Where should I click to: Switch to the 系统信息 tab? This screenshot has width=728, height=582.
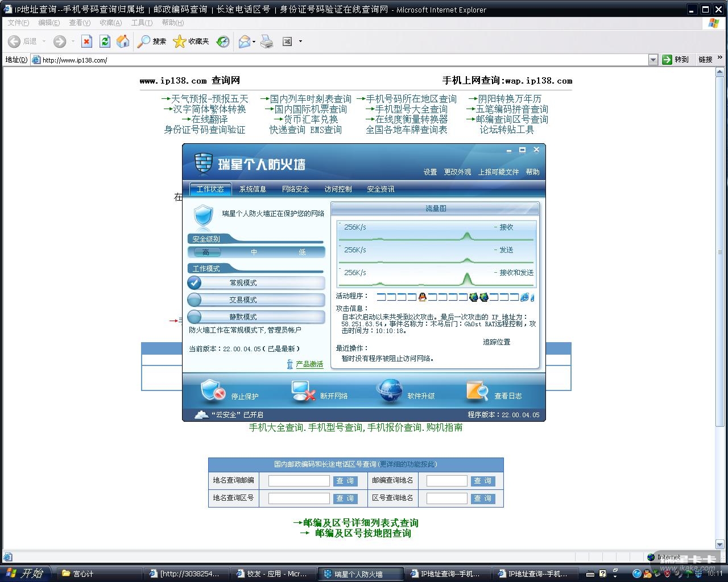(x=253, y=189)
